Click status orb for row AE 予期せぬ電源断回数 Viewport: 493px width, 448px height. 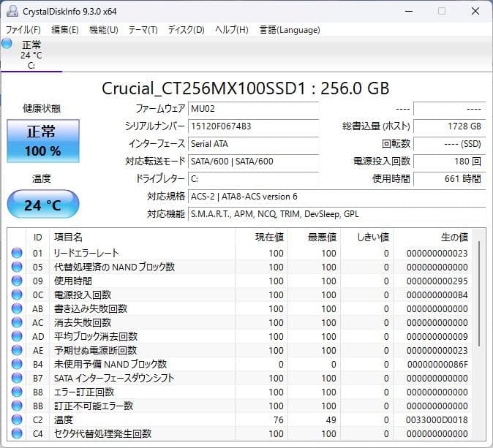coord(17,350)
